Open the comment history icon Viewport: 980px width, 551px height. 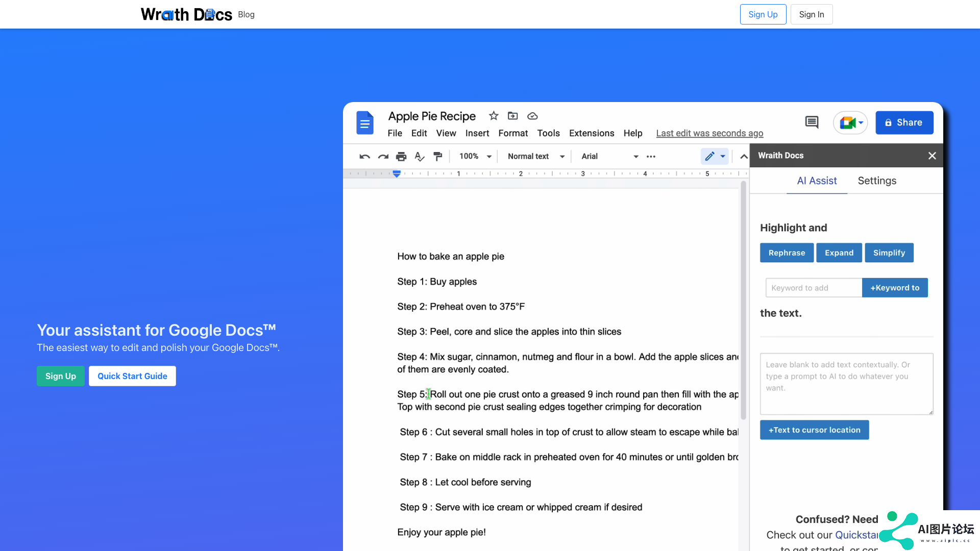tap(812, 122)
